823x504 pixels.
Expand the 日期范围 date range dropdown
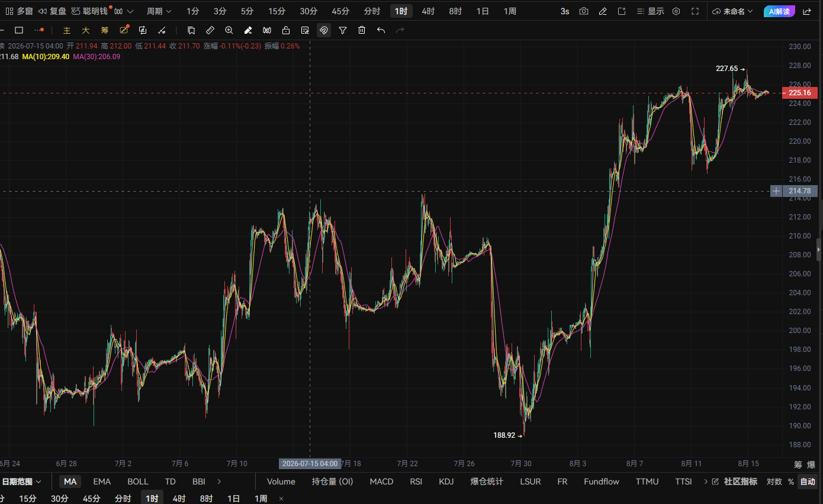tap(21, 482)
